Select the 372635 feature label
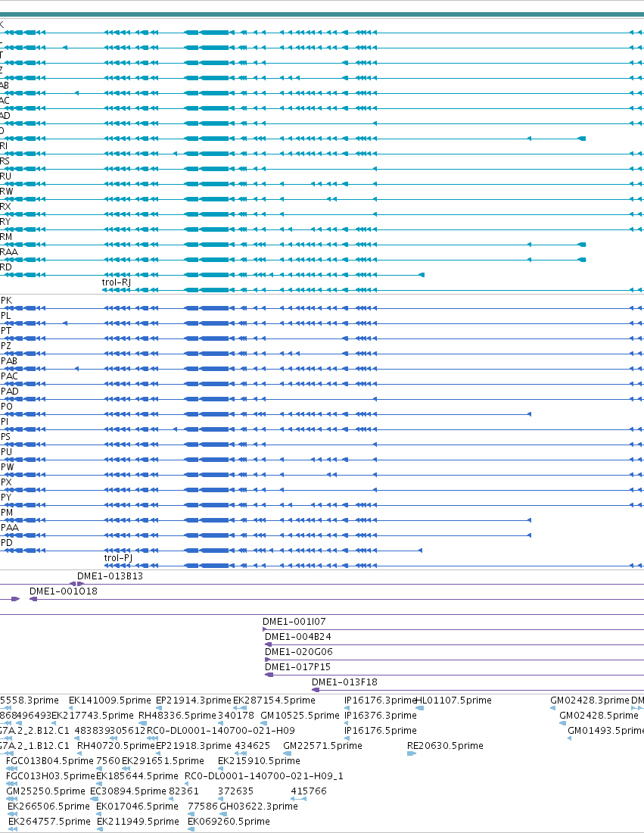 pos(235,791)
